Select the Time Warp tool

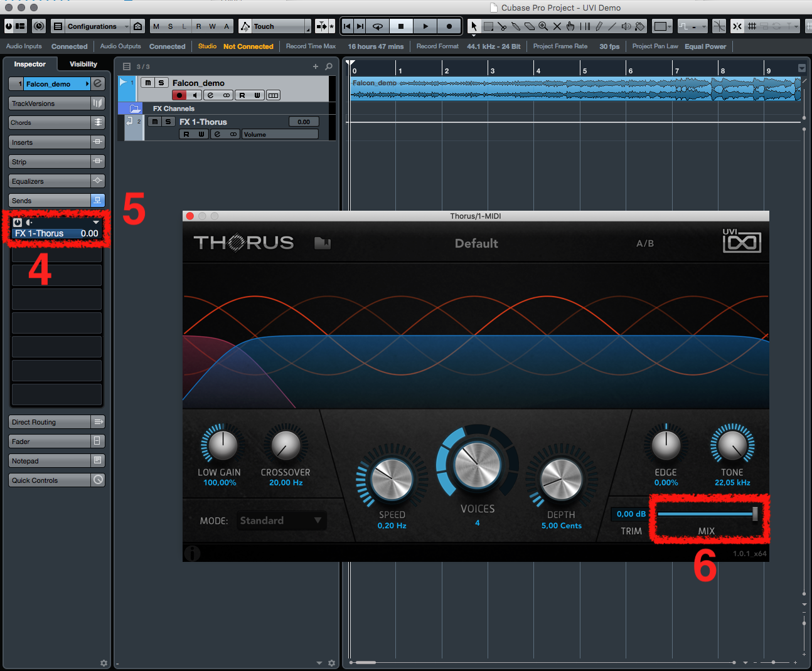(585, 26)
